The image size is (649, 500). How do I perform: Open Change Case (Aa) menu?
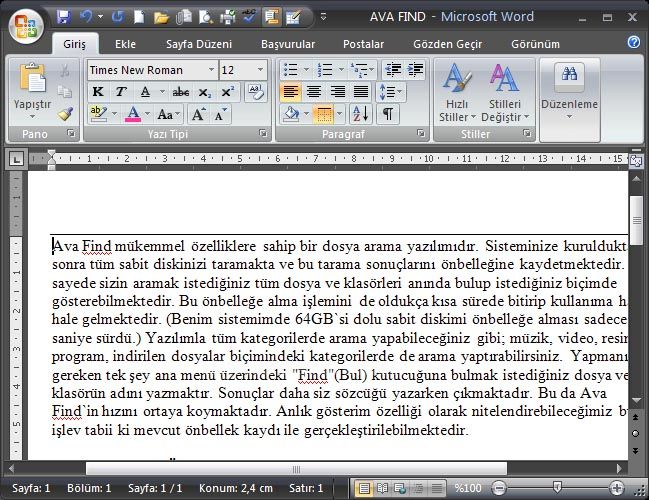[168, 114]
